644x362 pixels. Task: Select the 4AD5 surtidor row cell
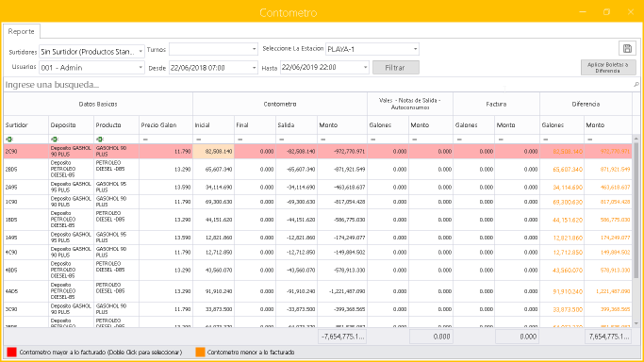(x=25, y=291)
